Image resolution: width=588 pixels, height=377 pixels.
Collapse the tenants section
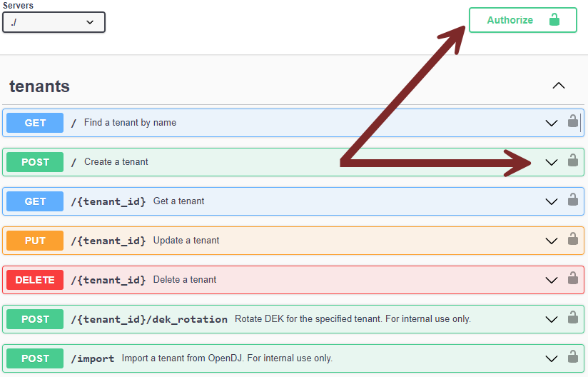click(x=558, y=86)
